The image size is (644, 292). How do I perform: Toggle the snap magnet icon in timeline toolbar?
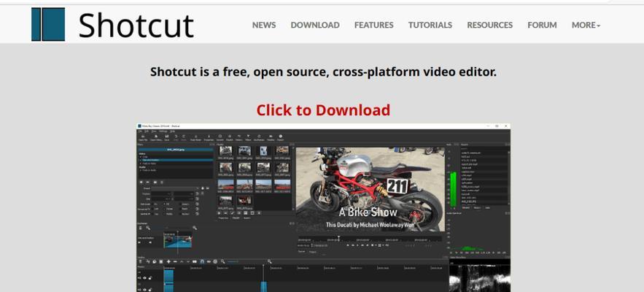tap(202, 261)
